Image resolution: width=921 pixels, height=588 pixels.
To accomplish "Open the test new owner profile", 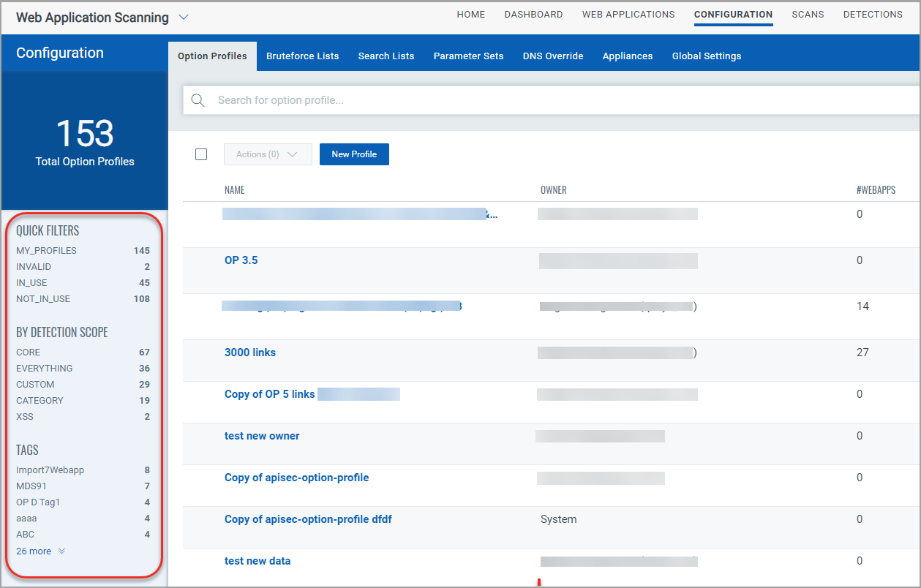I will point(262,436).
